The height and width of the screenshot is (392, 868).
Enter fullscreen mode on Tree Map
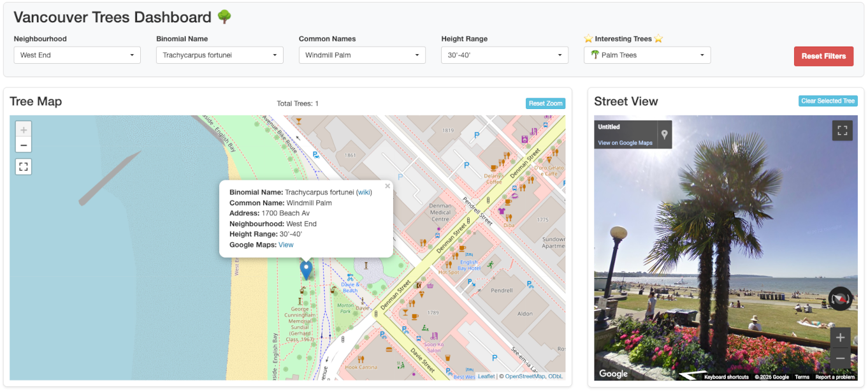[24, 167]
